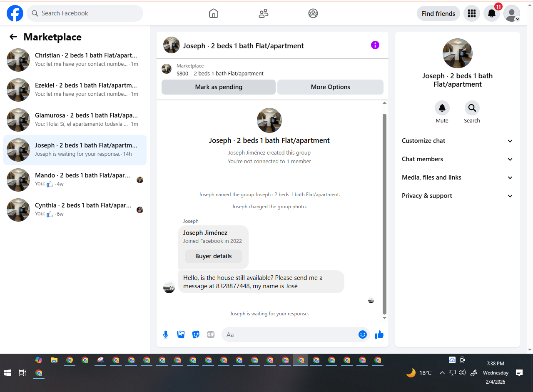Click the purple conversation info icon
This screenshot has height=392, width=533.
(375, 45)
